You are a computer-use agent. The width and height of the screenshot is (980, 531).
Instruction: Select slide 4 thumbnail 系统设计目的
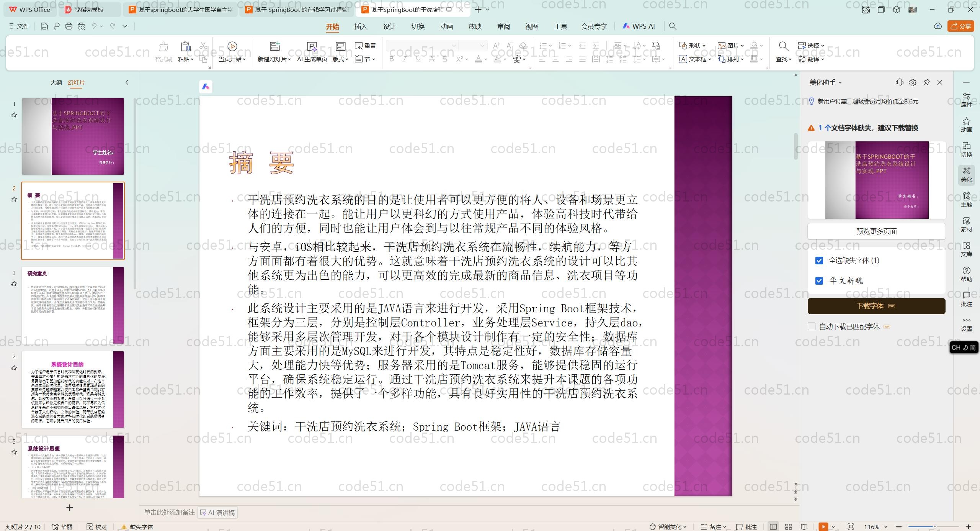point(73,389)
